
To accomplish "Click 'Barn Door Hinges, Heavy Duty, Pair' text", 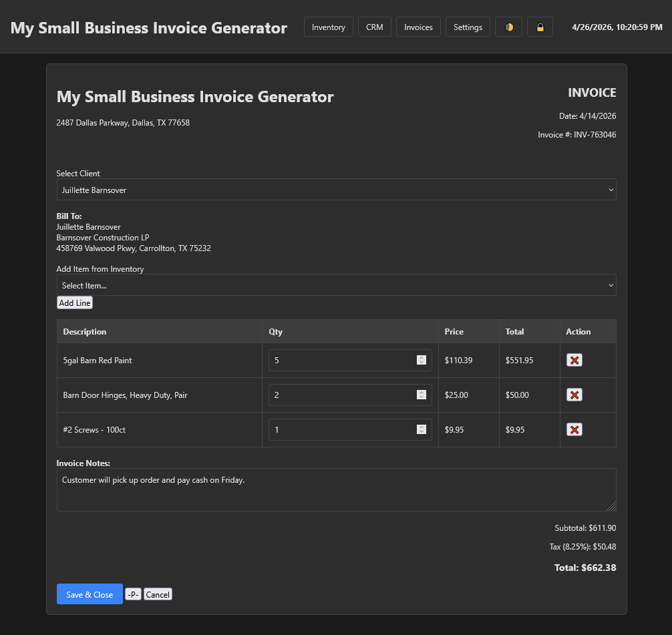I will pyautogui.click(x=125, y=395).
